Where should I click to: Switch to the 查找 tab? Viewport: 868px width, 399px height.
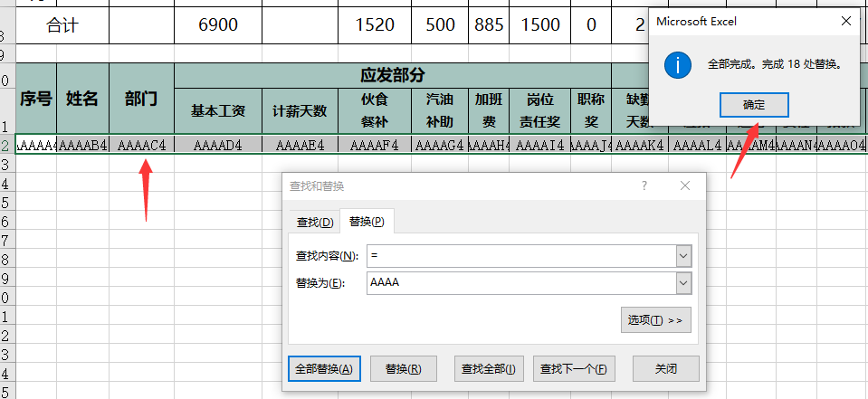314,222
